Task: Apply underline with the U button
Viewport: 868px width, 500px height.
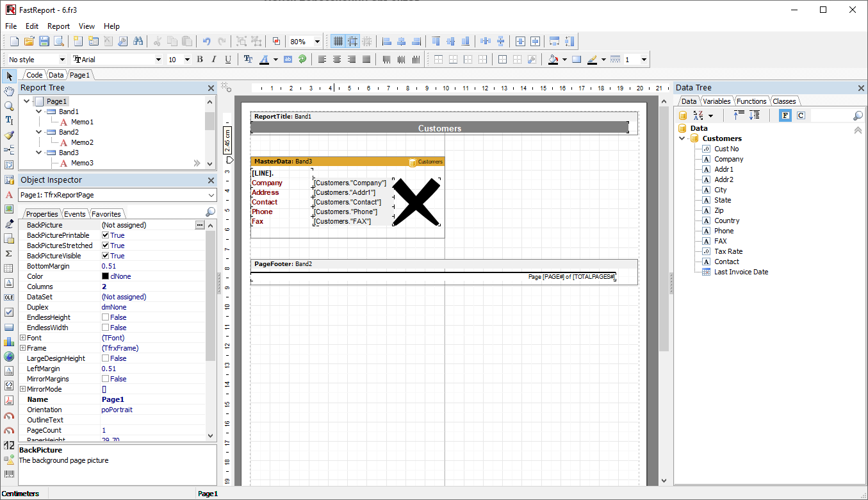Action: [228, 60]
